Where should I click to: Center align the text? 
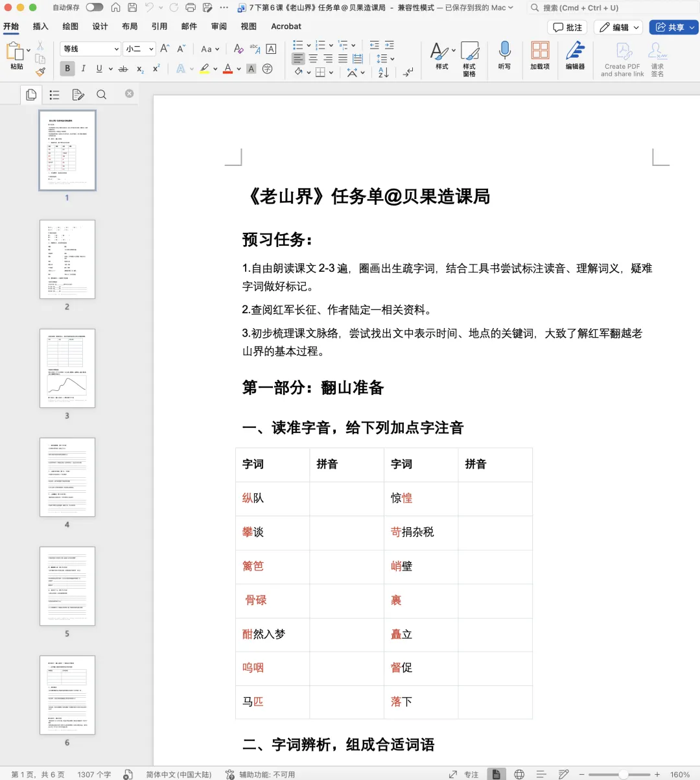[313, 58]
